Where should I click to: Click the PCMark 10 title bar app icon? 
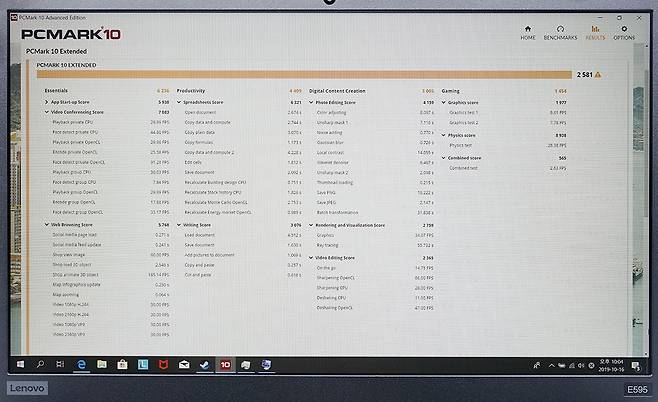[x=14, y=18]
